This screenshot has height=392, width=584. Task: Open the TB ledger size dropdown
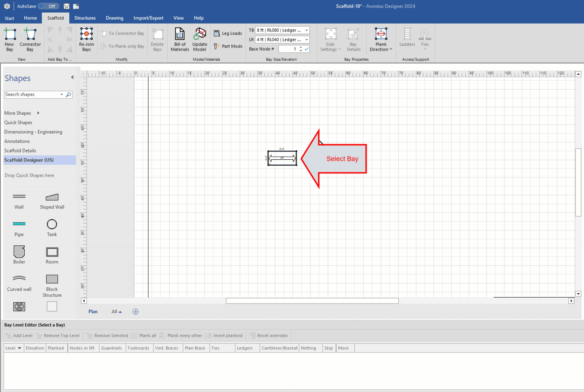coord(307,30)
